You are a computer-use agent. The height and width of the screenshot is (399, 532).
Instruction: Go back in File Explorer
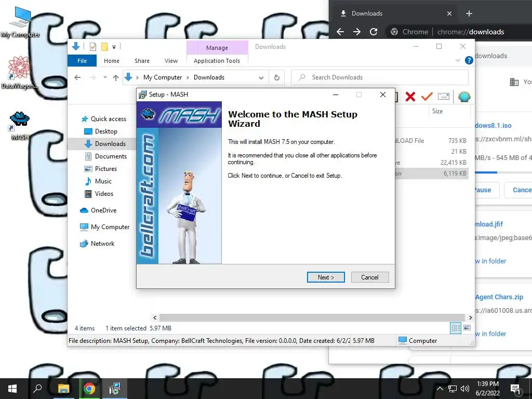tap(78, 77)
